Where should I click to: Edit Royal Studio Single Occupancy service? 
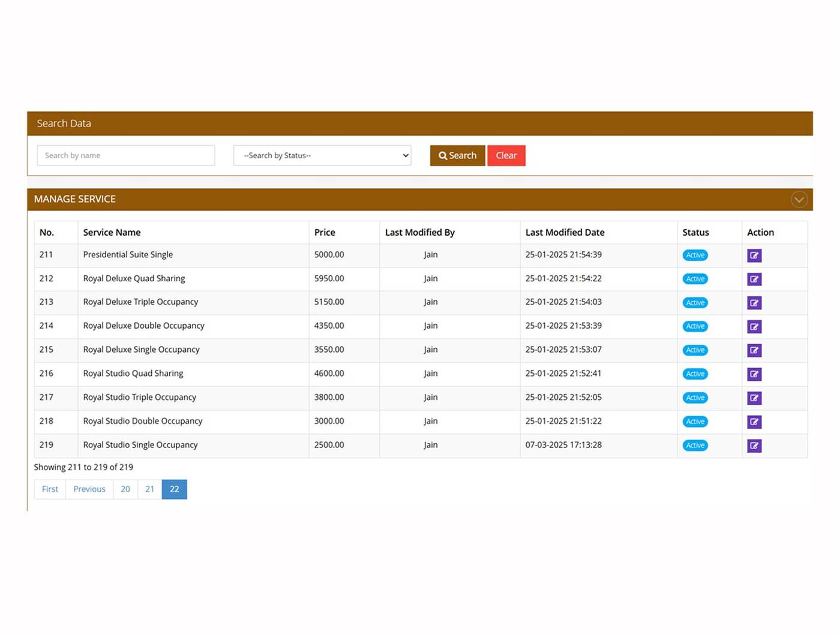[754, 446]
